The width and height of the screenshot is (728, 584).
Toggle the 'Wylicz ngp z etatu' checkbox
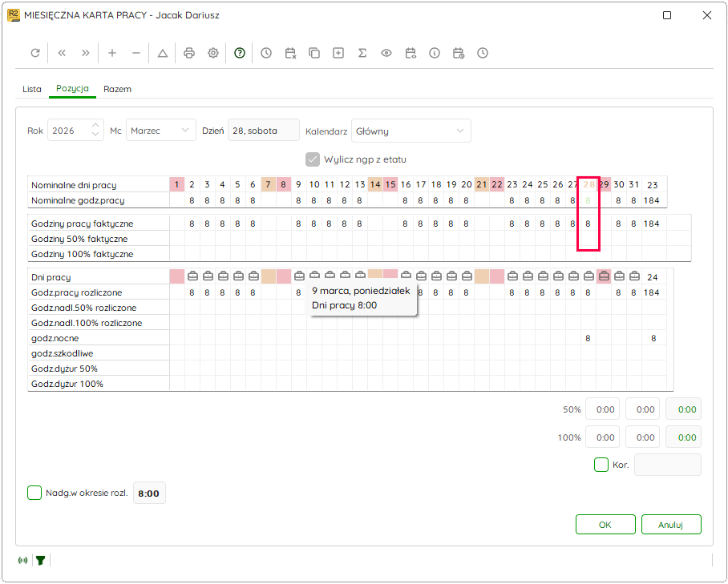click(313, 159)
